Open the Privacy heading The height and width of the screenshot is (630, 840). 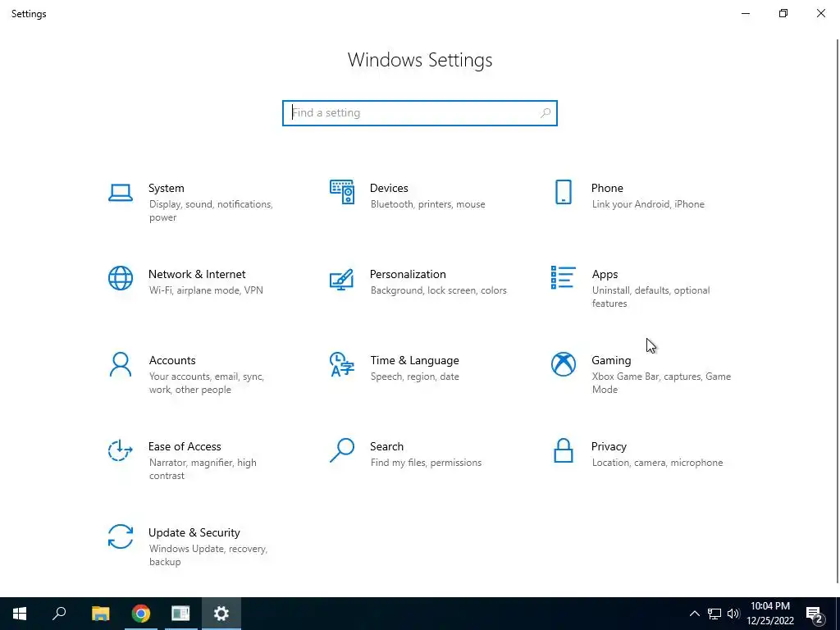609,446
